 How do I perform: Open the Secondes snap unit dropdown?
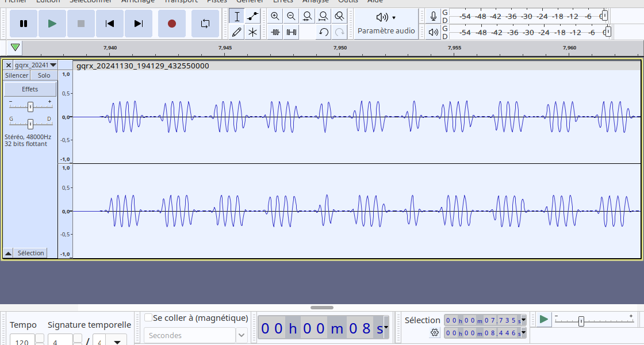coord(241,336)
